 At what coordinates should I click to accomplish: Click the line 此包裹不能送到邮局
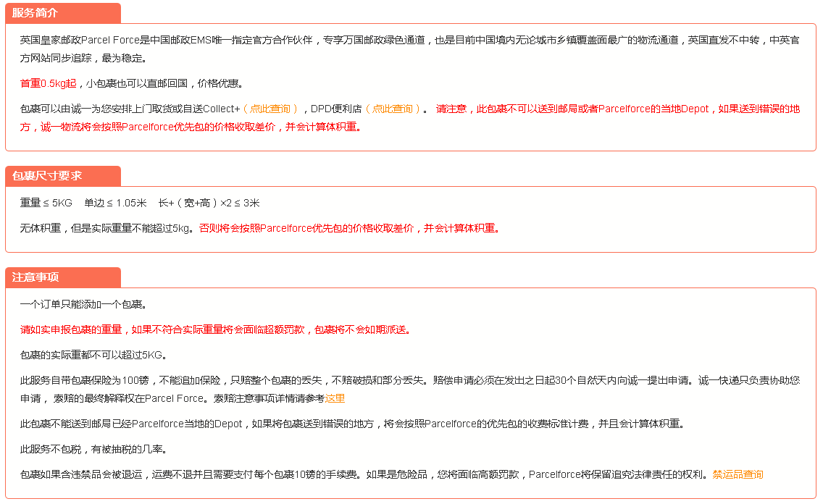tap(353, 424)
